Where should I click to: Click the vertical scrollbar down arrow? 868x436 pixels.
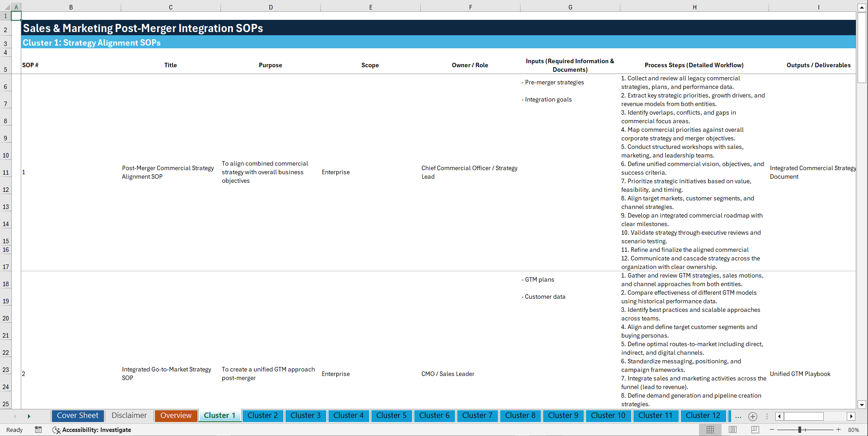863,405
